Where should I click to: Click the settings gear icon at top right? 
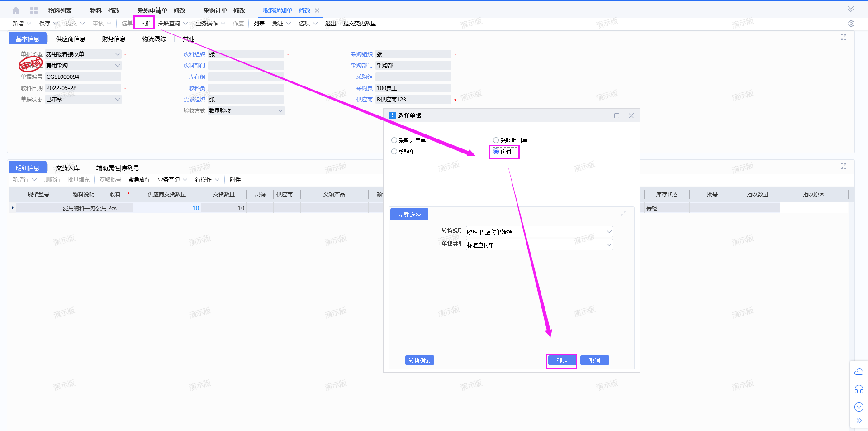tap(851, 24)
